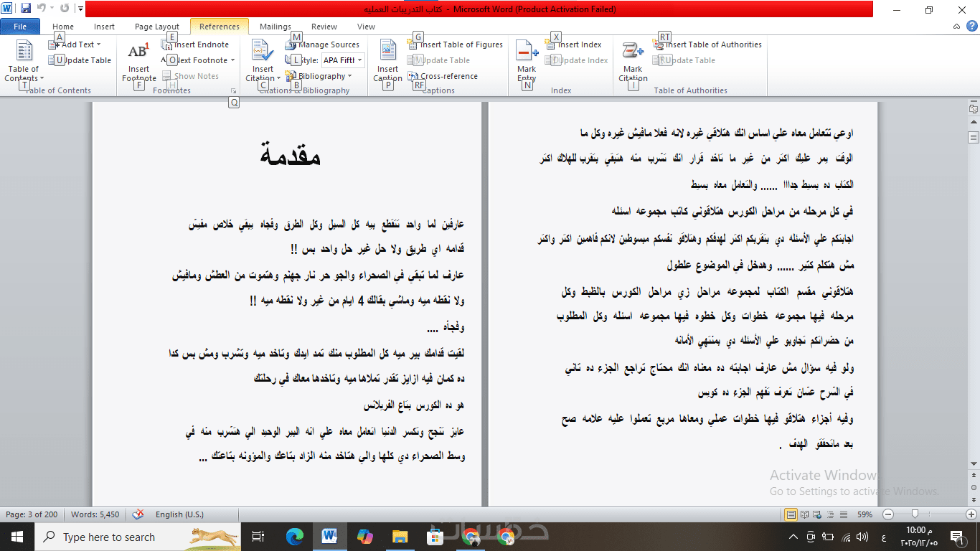Click the proofing errors icon in status bar

point(138,514)
